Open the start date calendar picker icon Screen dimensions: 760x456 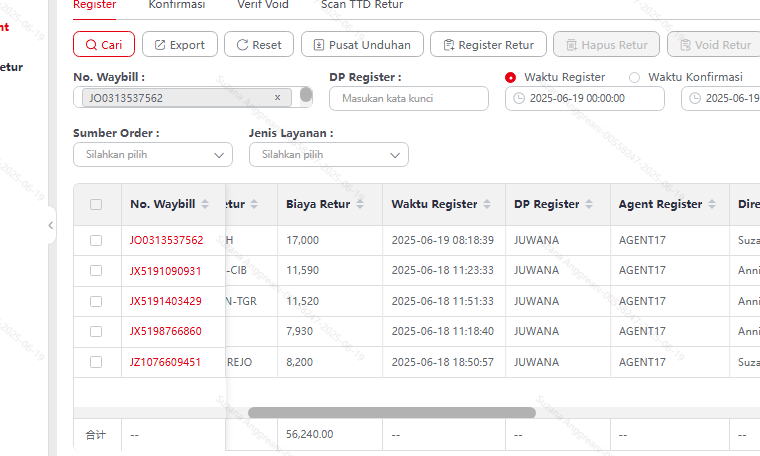click(x=519, y=98)
